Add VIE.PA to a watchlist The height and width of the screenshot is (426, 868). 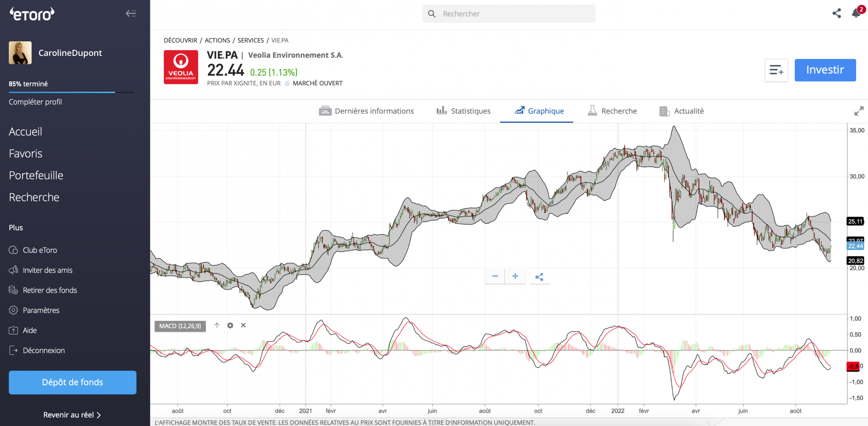(x=776, y=70)
